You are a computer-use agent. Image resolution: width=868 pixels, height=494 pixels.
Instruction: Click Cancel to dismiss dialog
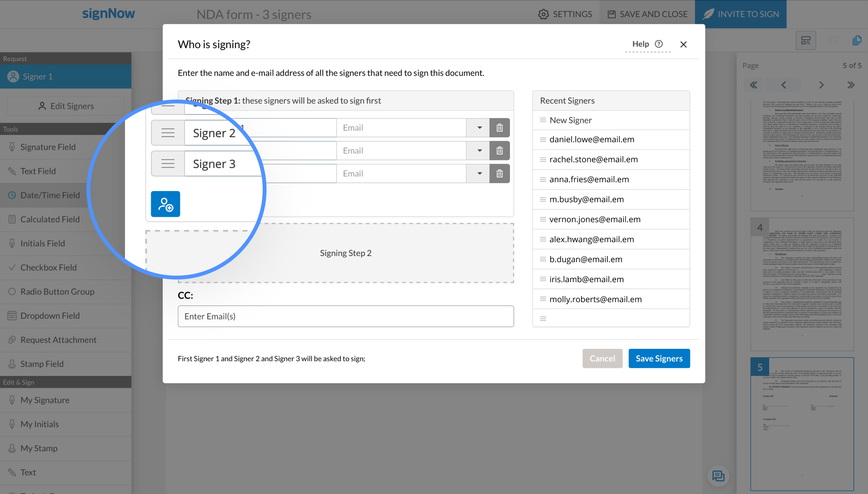pyautogui.click(x=602, y=358)
